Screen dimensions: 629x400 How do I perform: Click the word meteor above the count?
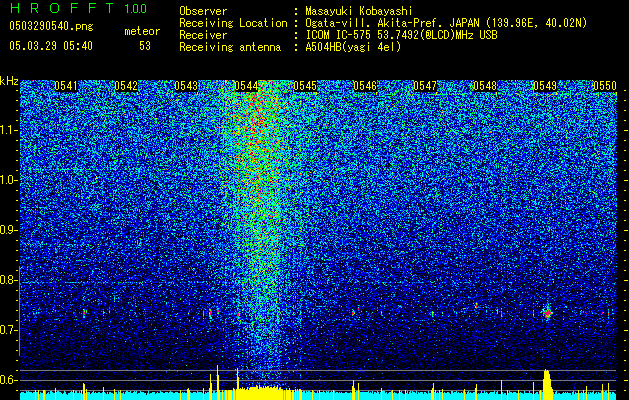tap(142, 31)
